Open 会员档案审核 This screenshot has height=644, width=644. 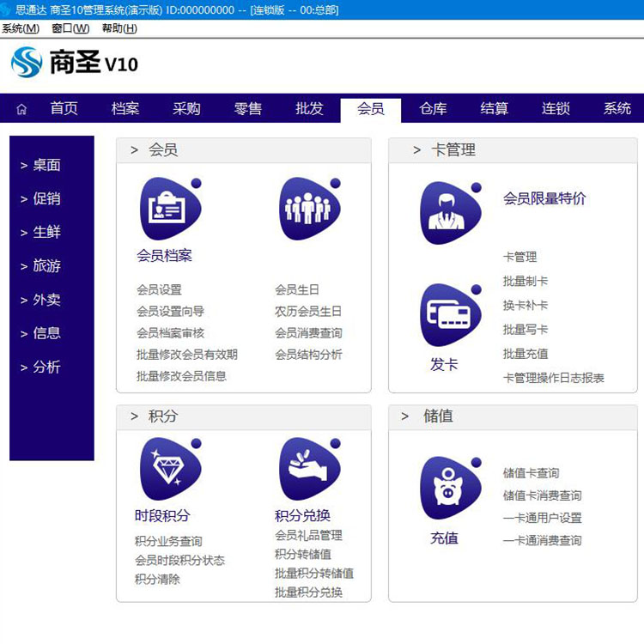171,332
